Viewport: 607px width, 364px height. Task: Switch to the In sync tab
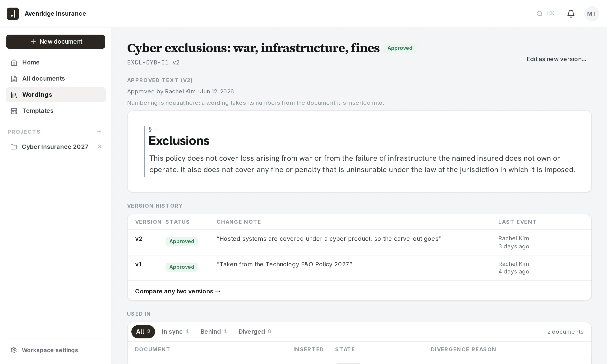[175, 332]
